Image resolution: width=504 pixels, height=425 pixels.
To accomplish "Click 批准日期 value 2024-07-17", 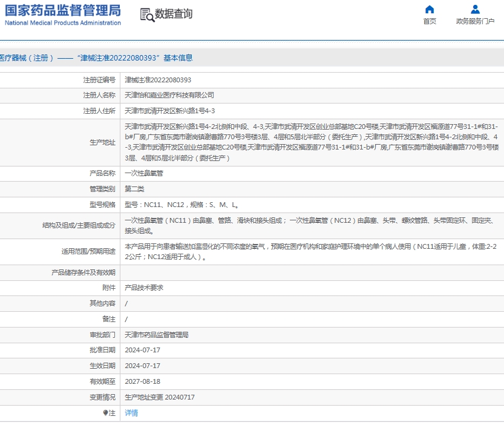I will pos(142,350).
